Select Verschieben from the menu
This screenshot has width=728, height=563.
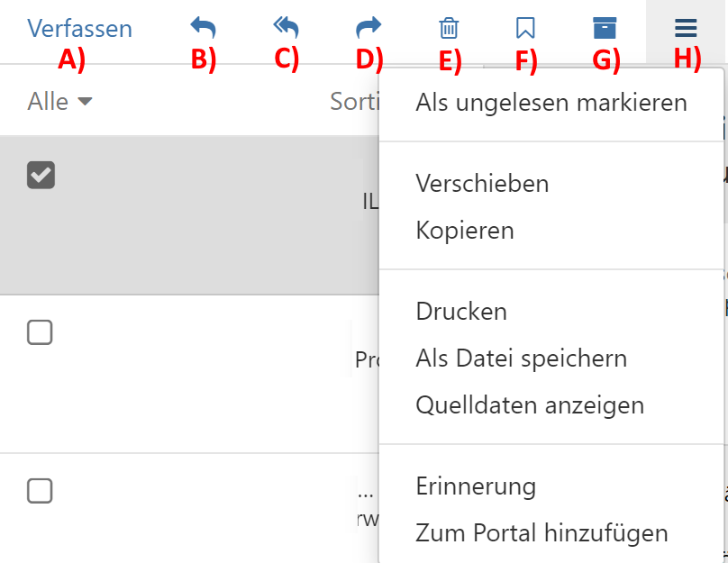click(x=482, y=184)
